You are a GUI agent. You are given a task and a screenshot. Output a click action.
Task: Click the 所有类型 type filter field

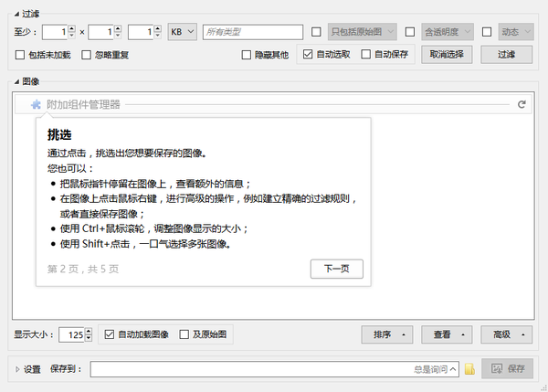pyautogui.click(x=253, y=32)
